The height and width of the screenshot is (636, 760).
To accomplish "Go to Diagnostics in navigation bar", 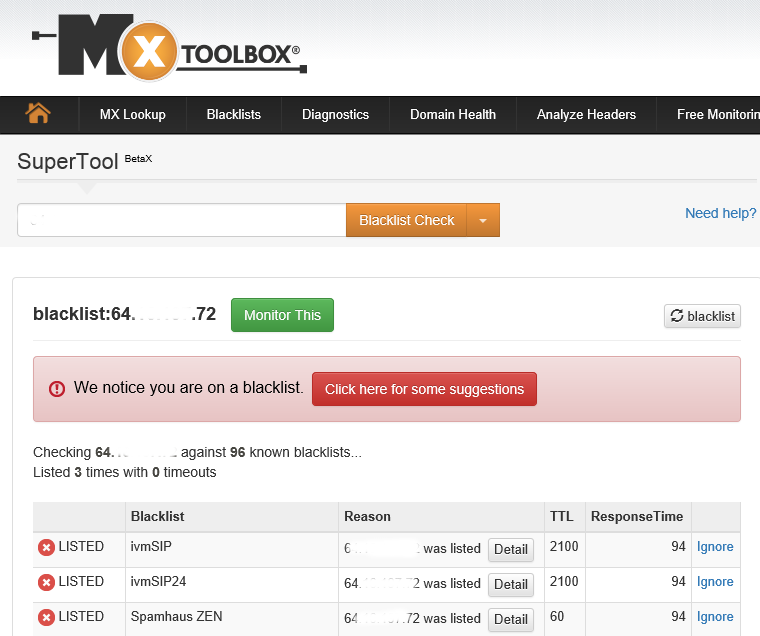I will point(335,115).
